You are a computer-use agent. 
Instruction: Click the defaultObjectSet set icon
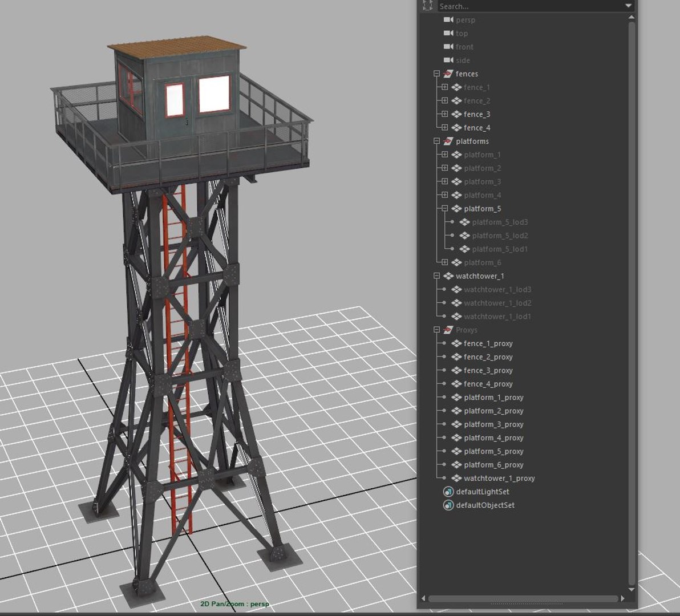click(x=448, y=505)
